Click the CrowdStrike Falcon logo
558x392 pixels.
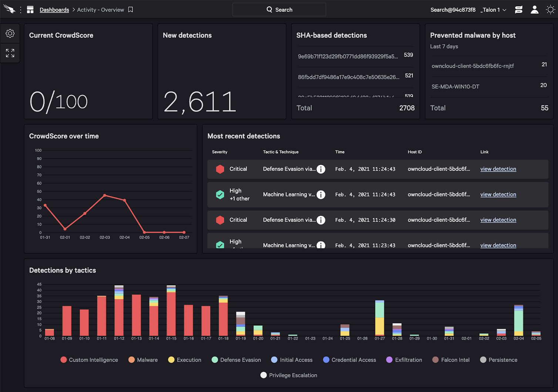click(9, 9)
